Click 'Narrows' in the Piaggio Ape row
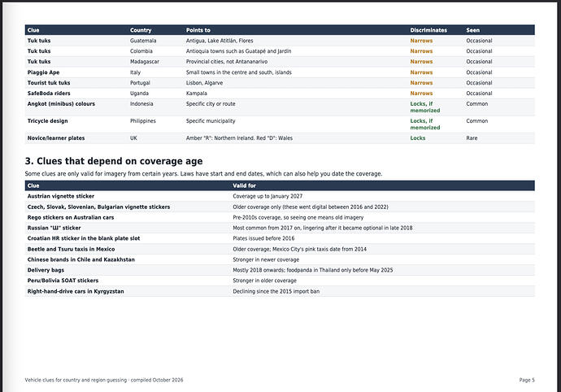The width and height of the screenshot is (561, 392). point(421,72)
